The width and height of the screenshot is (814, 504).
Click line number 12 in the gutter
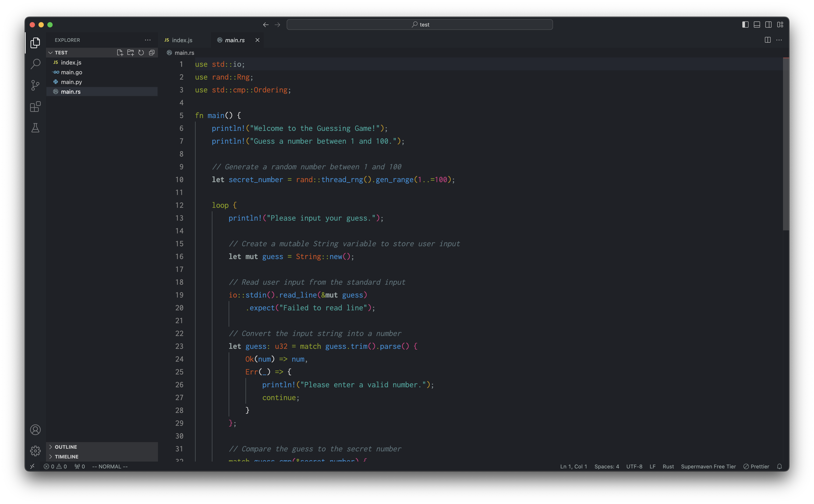(x=179, y=205)
